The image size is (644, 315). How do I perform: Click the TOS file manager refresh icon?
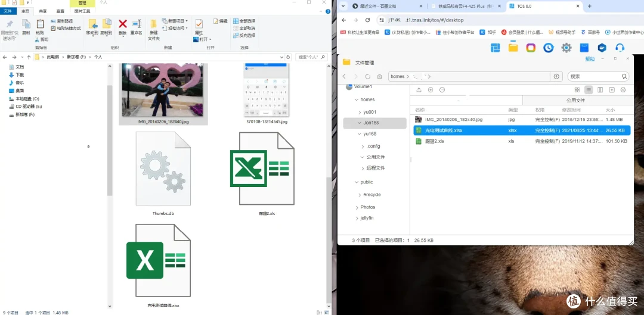(x=367, y=76)
